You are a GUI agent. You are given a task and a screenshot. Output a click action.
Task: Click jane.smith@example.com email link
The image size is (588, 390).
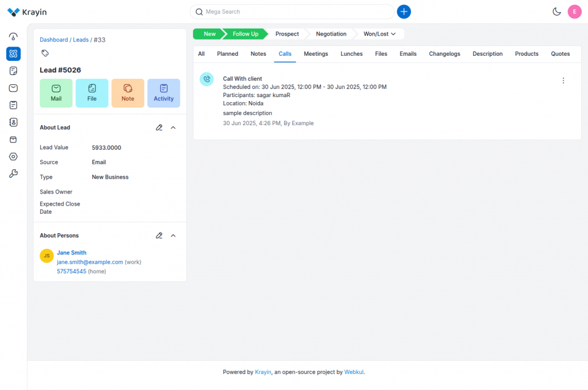tap(90, 262)
